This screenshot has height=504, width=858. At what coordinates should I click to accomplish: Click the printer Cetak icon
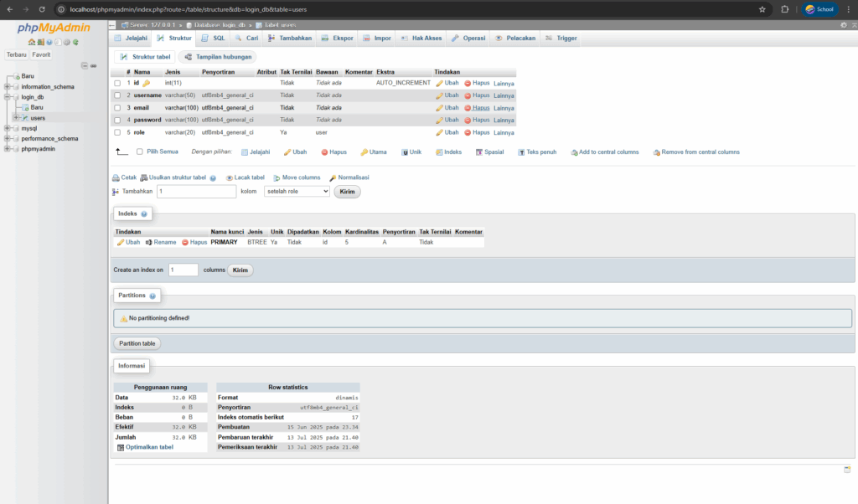click(116, 177)
